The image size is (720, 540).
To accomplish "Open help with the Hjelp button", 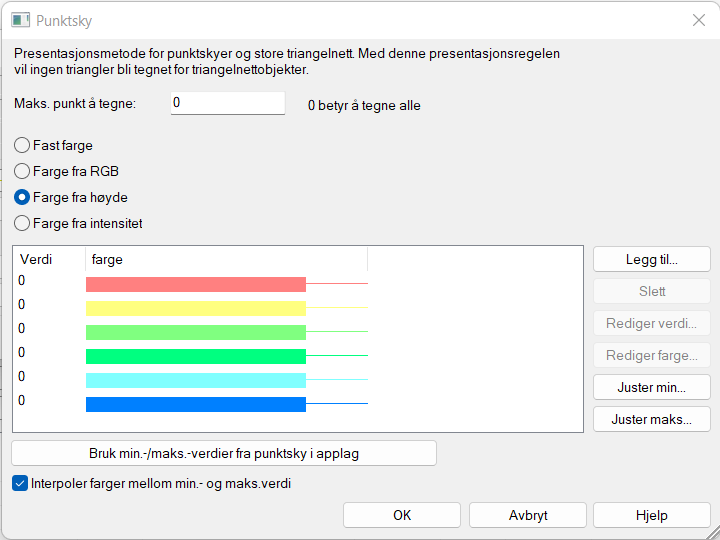I will (651, 516).
